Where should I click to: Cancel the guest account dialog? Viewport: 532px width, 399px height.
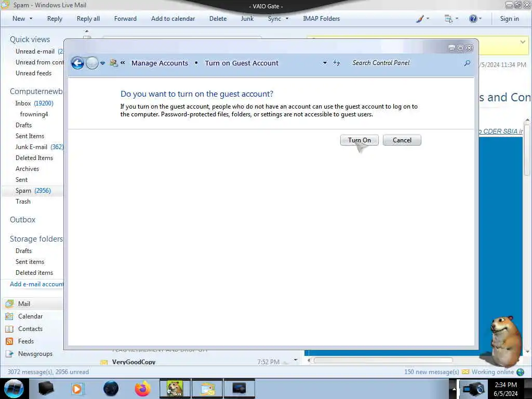pyautogui.click(x=402, y=140)
